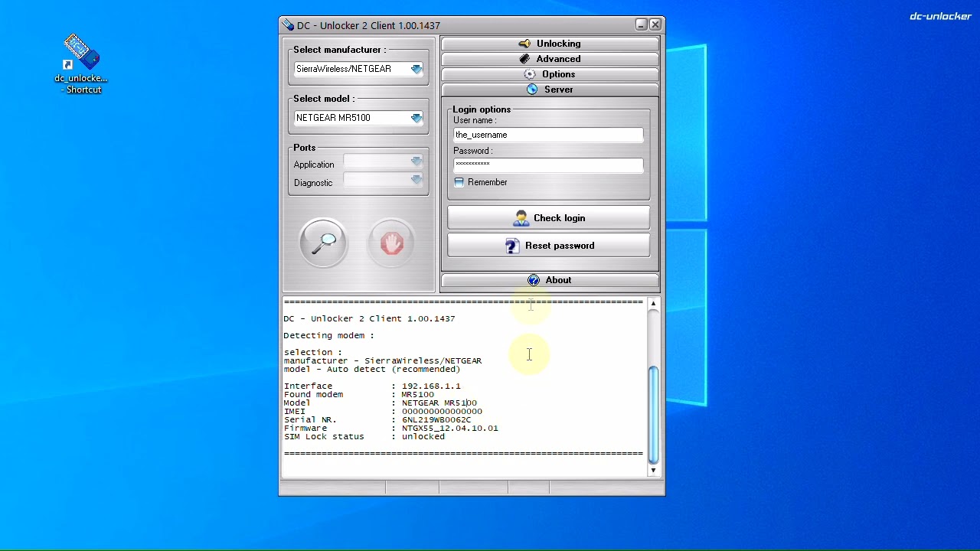
Task: Click the Interface '192.168.1.1' value in log
Action: coord(431,386)
